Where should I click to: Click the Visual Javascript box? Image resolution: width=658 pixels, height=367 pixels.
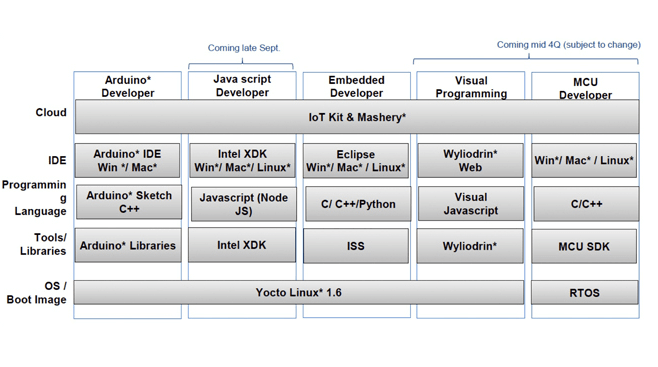coord(471,203)
